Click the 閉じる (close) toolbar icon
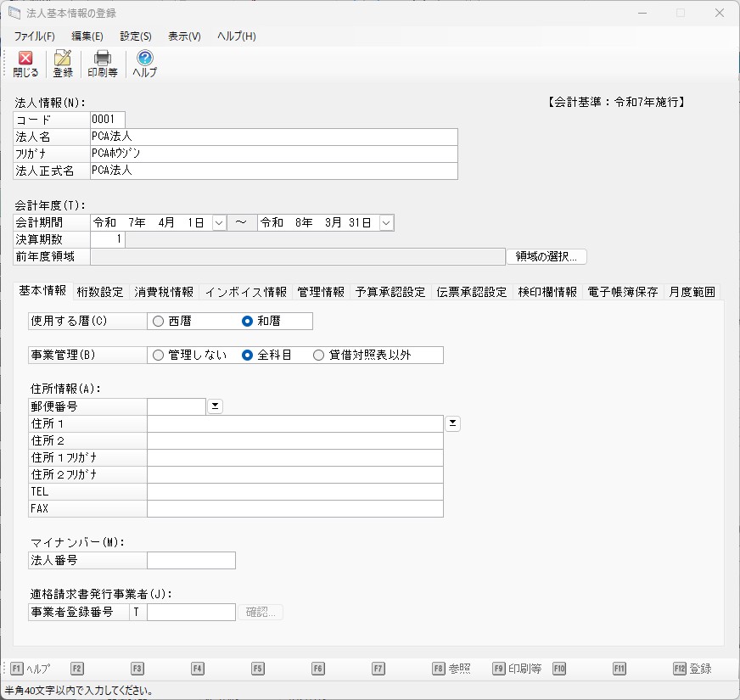 25,64
